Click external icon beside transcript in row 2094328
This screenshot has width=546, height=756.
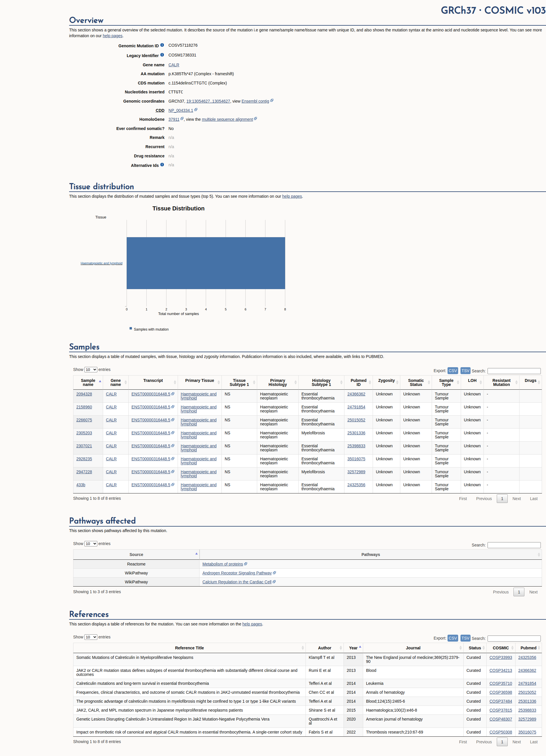(173, 394)
